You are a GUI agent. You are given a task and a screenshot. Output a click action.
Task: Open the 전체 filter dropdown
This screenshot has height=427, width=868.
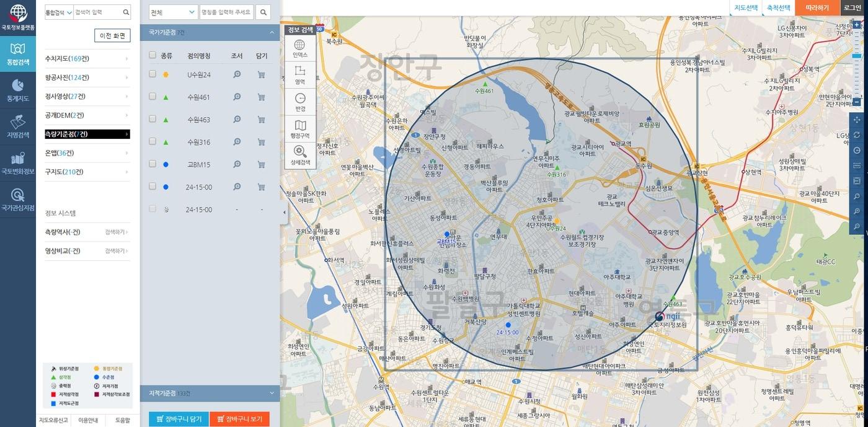tap(173, 12)
